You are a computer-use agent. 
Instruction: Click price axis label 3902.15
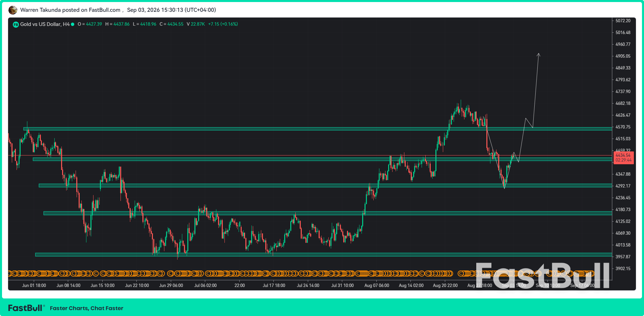pyautogui.click(x=623, y=269)
